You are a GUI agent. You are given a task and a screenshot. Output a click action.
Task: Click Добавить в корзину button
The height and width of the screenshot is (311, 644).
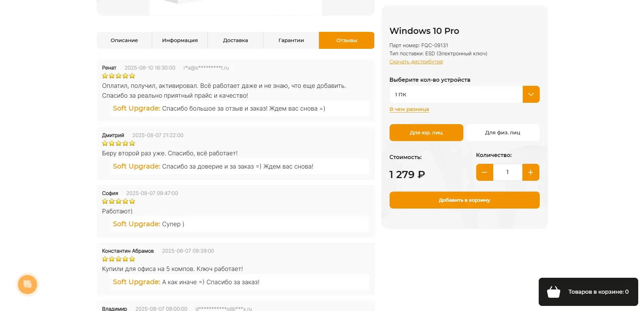pyautogui.click(x=464, y=200)
